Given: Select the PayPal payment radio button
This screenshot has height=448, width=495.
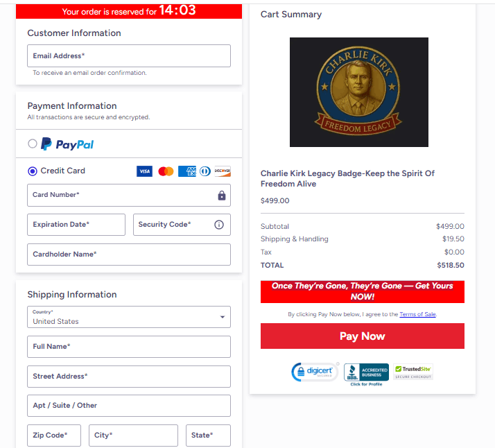Looking at the screenshot, I should click(32, 144).
